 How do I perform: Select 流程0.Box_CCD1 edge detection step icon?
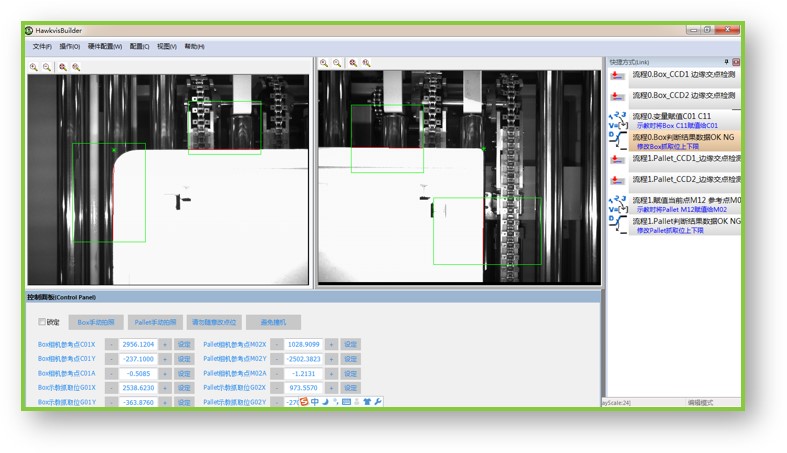click(617, 77)
